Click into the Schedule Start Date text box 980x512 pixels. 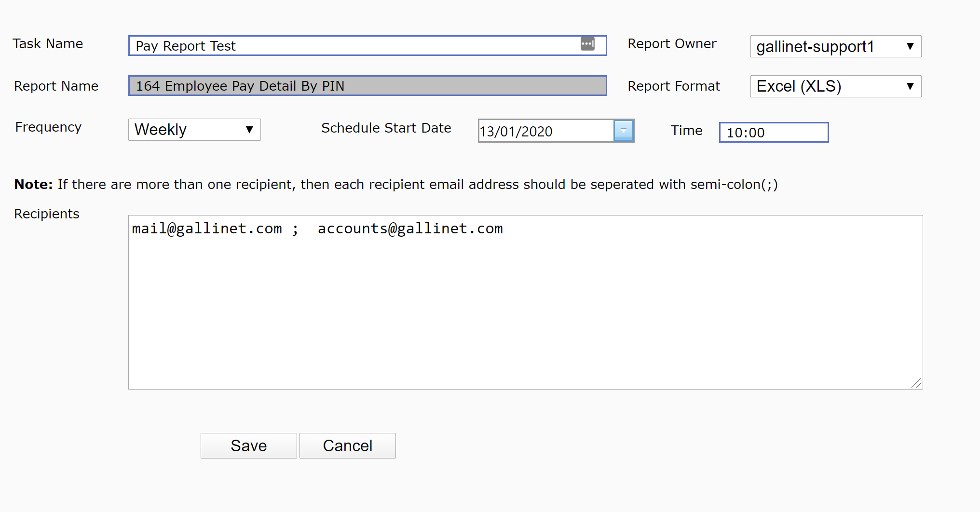(x=545, y=131)
